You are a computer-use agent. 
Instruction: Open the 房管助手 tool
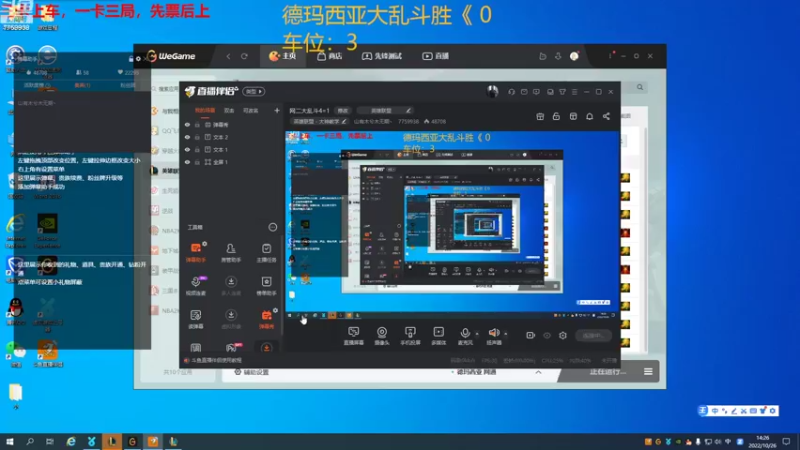pos(231,252)
